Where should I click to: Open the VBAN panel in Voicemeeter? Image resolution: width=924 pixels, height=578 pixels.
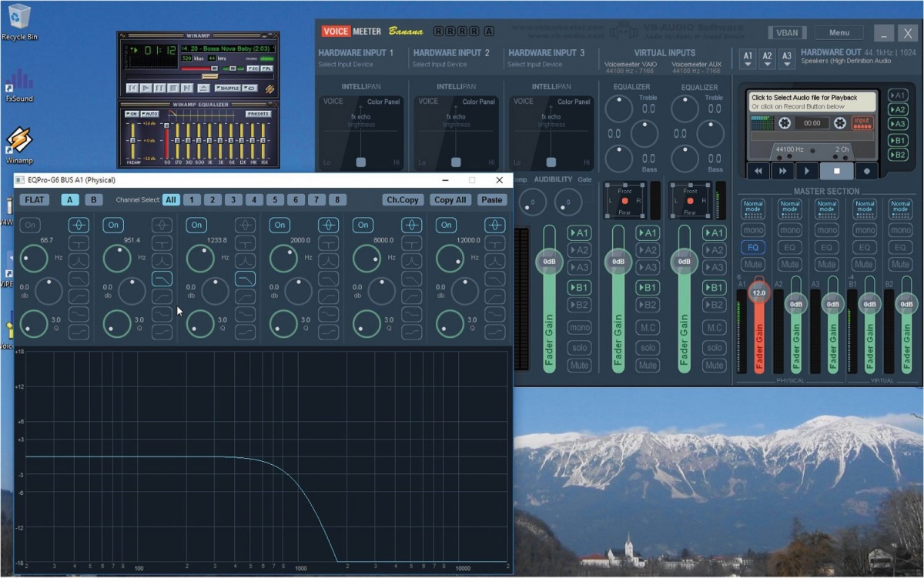(x=787, y=33)
